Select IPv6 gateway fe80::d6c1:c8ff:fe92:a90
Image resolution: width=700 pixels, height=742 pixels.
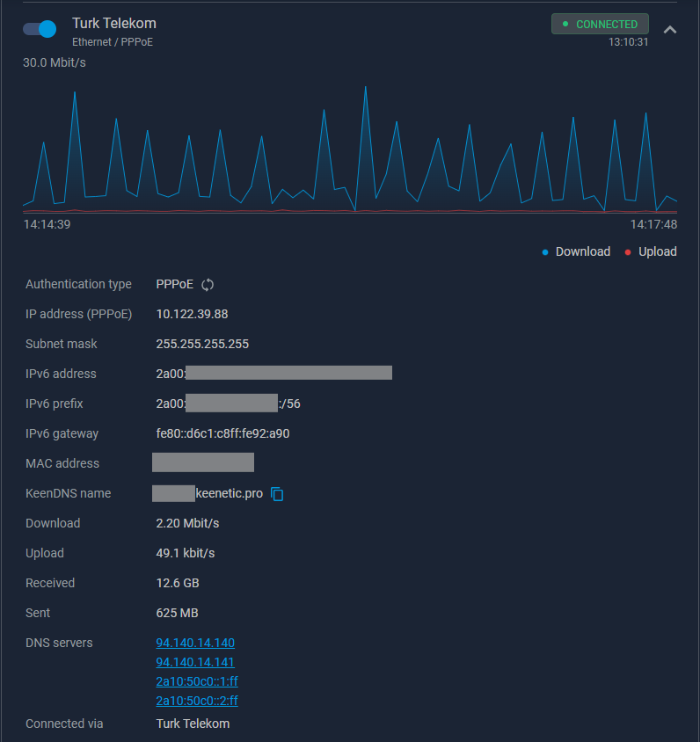point(222,433)
